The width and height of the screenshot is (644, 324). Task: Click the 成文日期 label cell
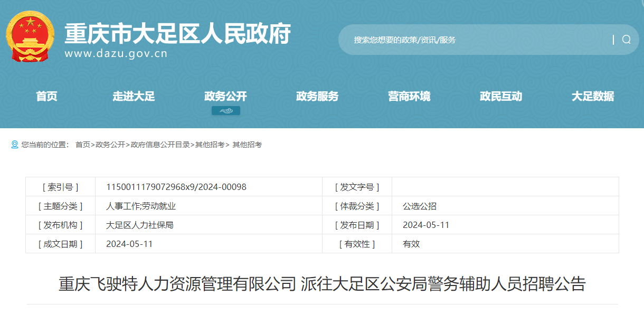[x=60, y=244]
